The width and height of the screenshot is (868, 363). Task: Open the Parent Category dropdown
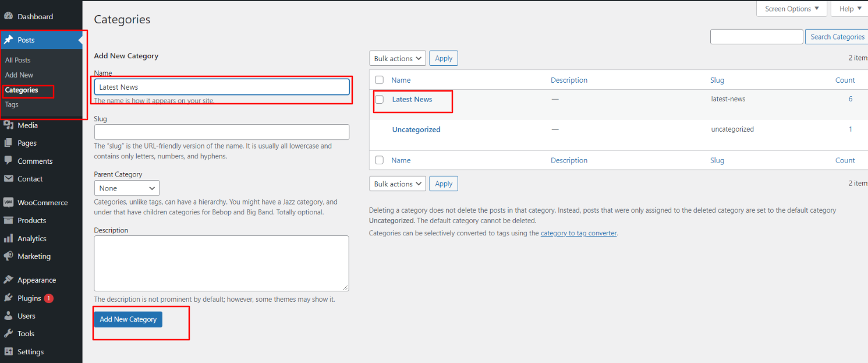[x=126, y=188]
